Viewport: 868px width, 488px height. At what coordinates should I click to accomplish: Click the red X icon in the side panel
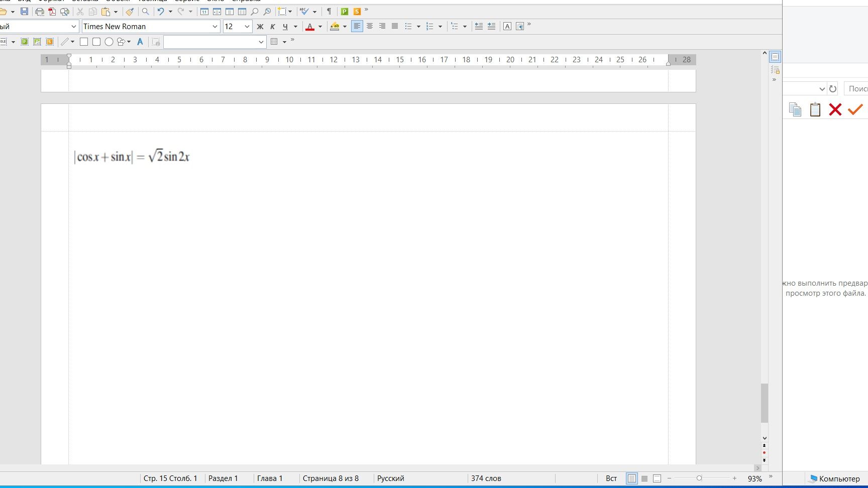click(835, 109)
